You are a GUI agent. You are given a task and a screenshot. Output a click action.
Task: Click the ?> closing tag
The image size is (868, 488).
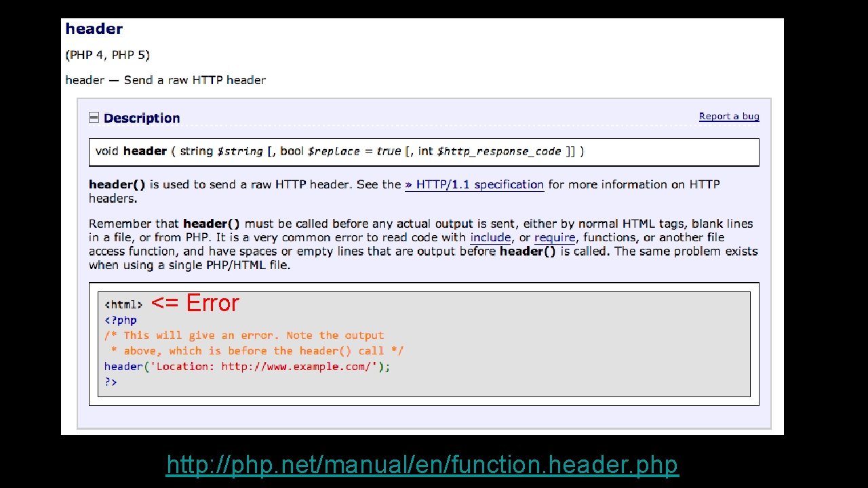point(111,382)
